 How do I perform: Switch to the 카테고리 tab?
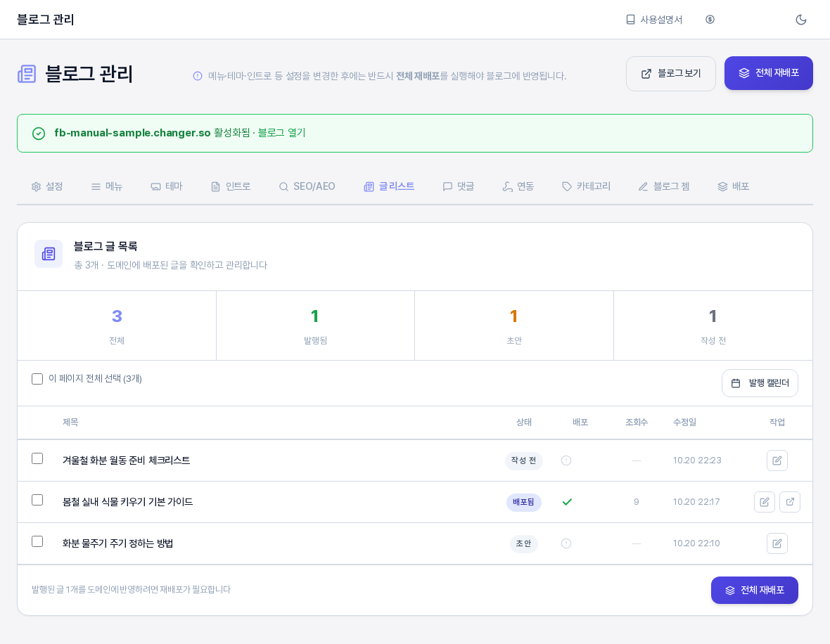pos(586,186)
